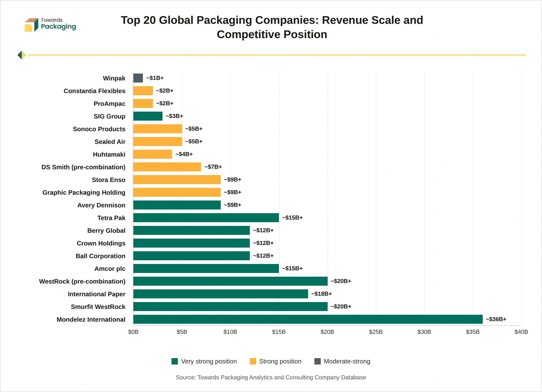This screenshot has width=542, height=392.
Task: Click the gray Moderate-strong legend swatch
Action: pyautogui.click(x=318, y=361)
